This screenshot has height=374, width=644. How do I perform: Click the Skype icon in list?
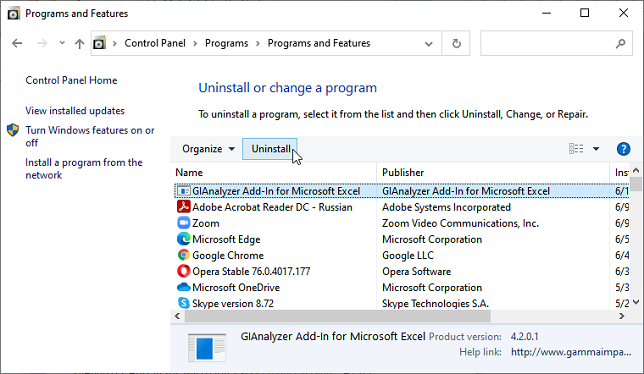click(184, 303)
